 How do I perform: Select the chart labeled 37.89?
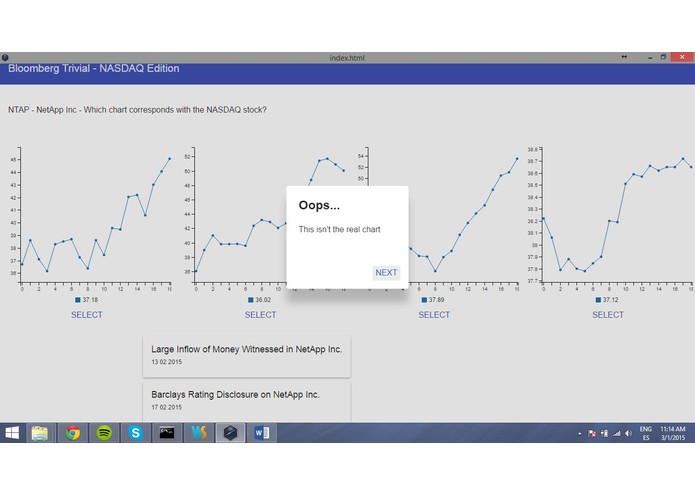434,315
